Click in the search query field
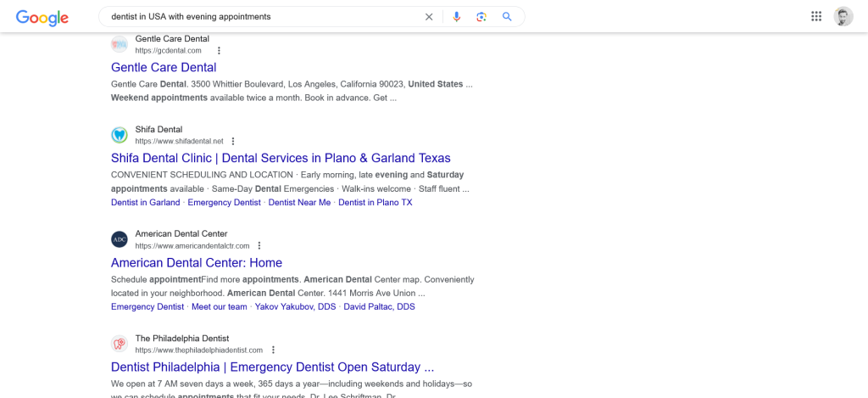This screenshot has width=868, height=398. click(x=263, y=17)
